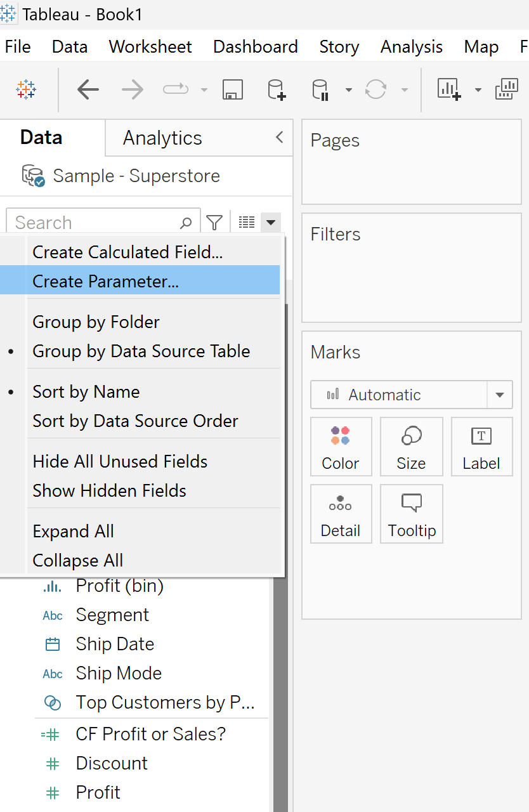Open the Color marks card
Image resolution: width=529 pixels, height=812 pixels.
tap(341, 447)
